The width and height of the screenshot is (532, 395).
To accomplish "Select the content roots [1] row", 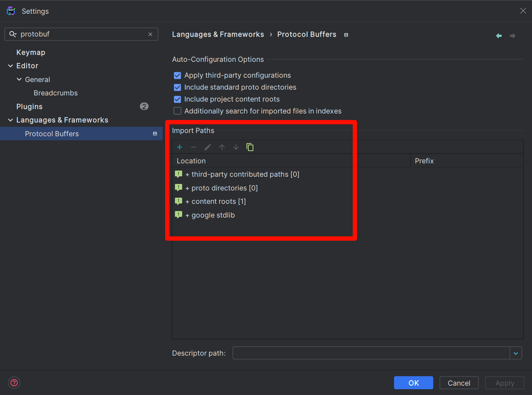I will pos(218,202).
